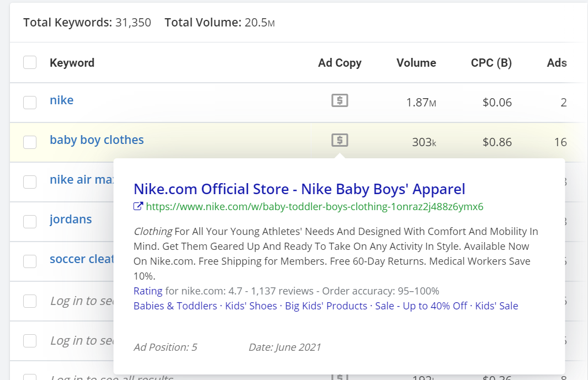Click the soccer cleats keyword link
This screenshot has width=588, height=380.
click(82, 259)
